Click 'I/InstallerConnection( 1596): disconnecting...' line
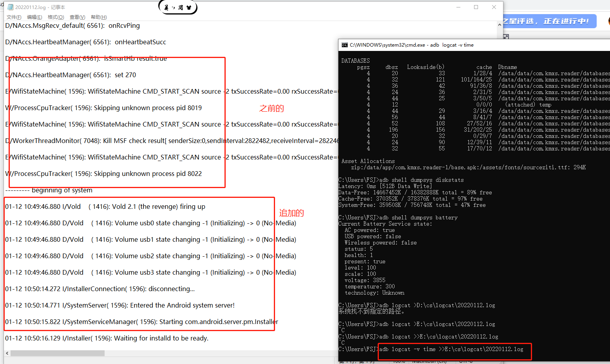This screenshot has width=610, height=364. click(100, 289)
